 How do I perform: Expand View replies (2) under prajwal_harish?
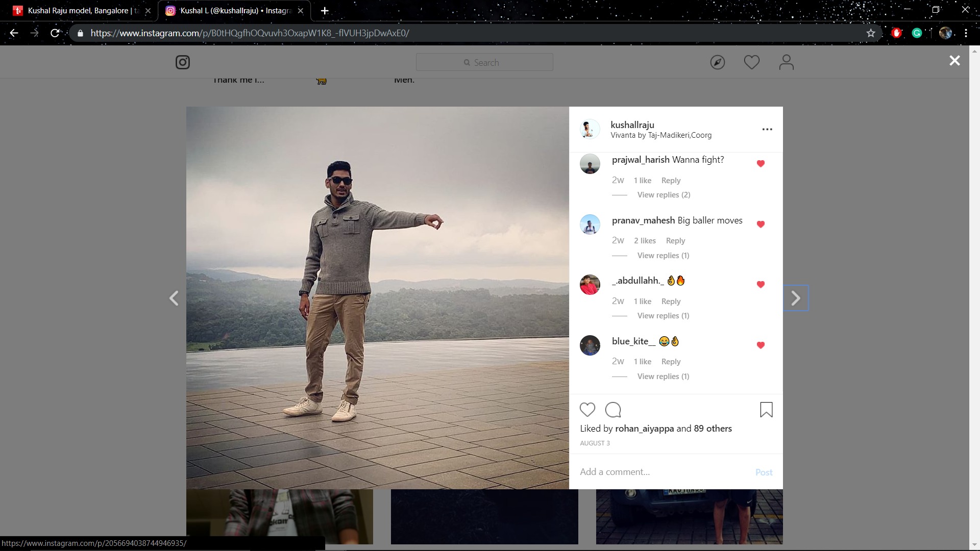(x=664, y=195)
